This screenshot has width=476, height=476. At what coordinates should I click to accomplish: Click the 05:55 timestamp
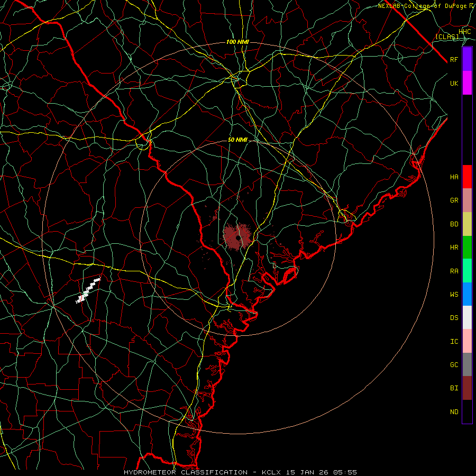click(x=345, y=472)
